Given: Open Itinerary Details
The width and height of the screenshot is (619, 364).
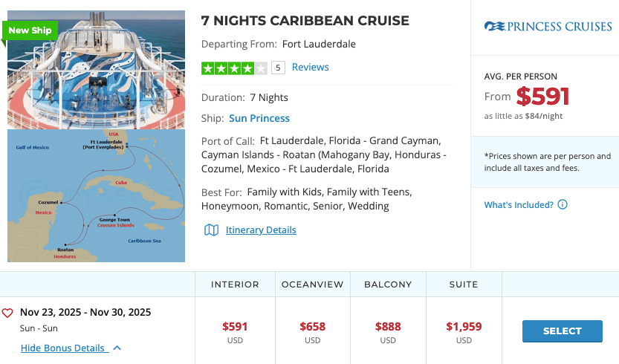Looking at the screenshot, I should click(x=261, y=230).
